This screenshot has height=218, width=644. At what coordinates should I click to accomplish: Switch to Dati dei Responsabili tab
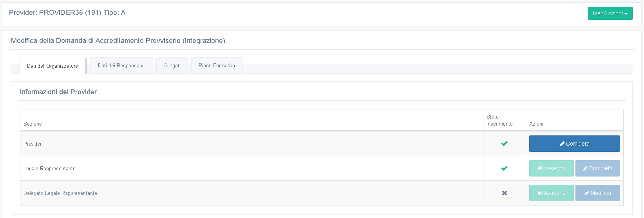tap(122, 65)
